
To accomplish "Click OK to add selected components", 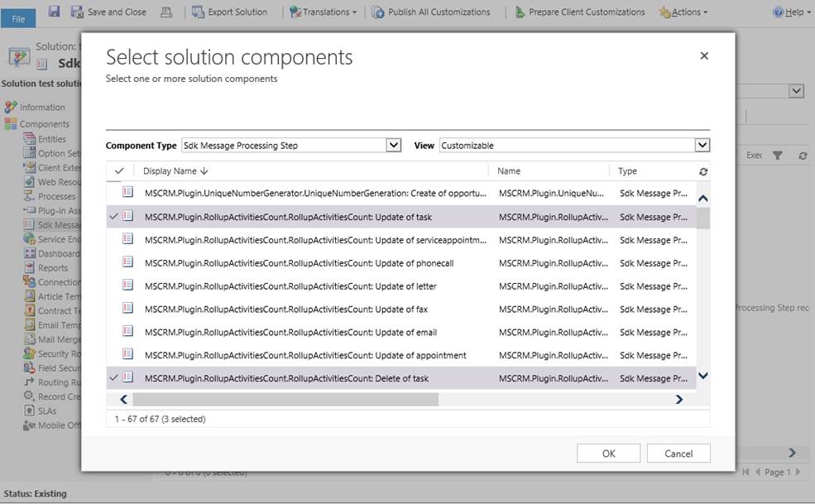I will 609,453.
